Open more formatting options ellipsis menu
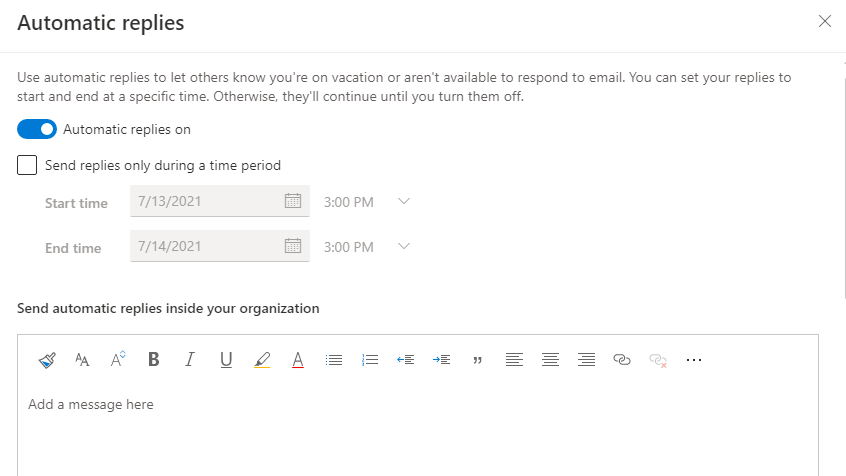 [694, 360]
